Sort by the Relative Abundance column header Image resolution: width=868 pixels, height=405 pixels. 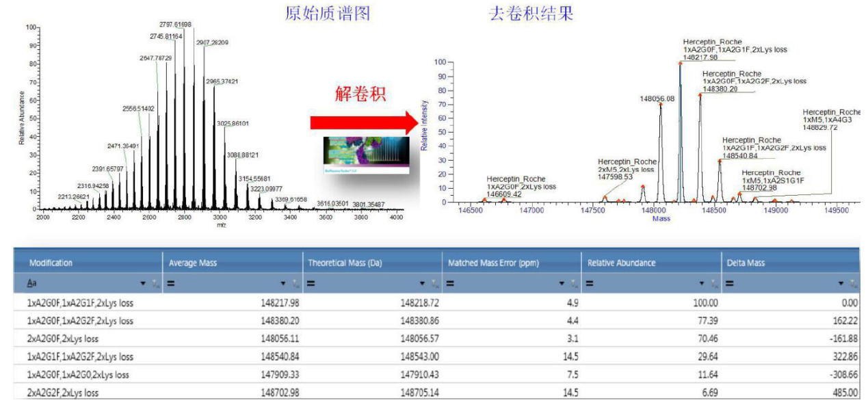[x=650, y=263]
